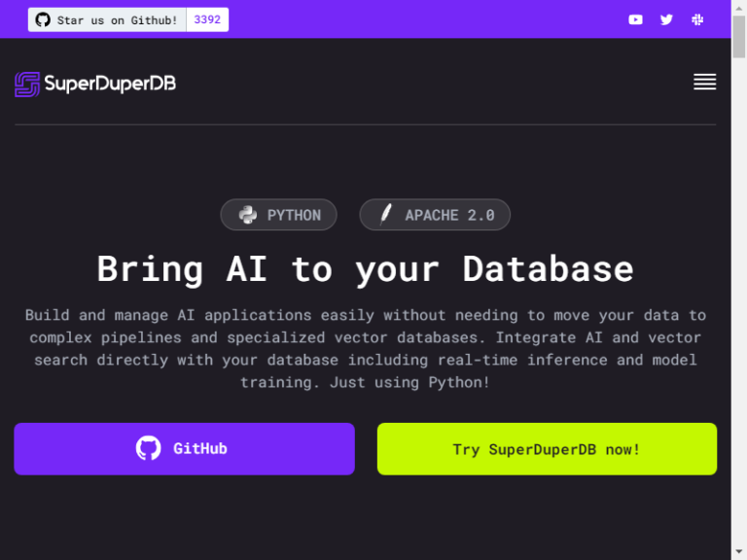Click the Python logo icon in the badge
Image resolution: width=747 pixels, height=560 pixels.
pyautogui.click(x=248, y=215)
